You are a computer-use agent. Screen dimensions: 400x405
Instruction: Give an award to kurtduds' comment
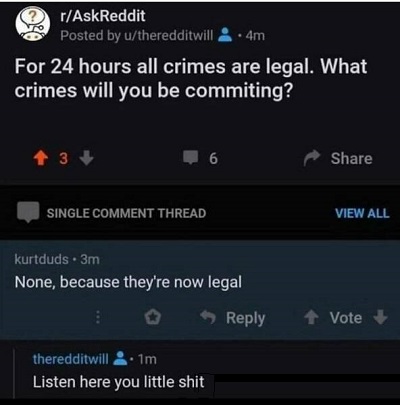tap(153, 318)
